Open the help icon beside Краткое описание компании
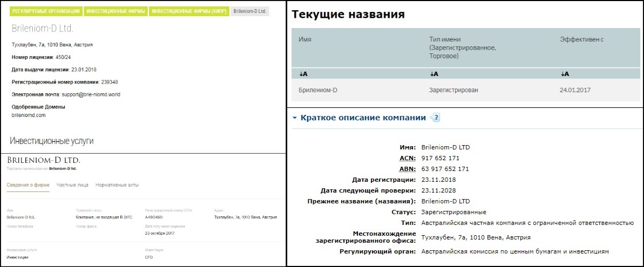This screenshot has width=644, height=267. pos(435,118)
